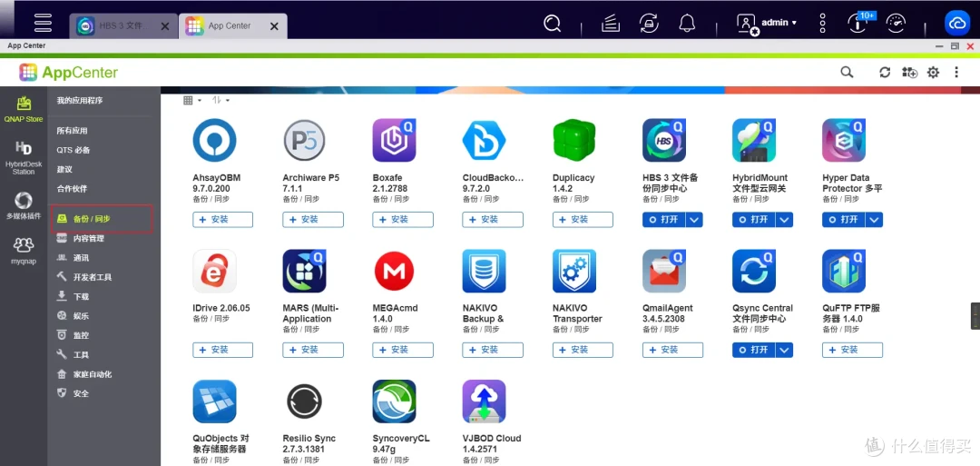Close the HBS 3 tab
Screen dimensions: 980x466
coord(165,26)
